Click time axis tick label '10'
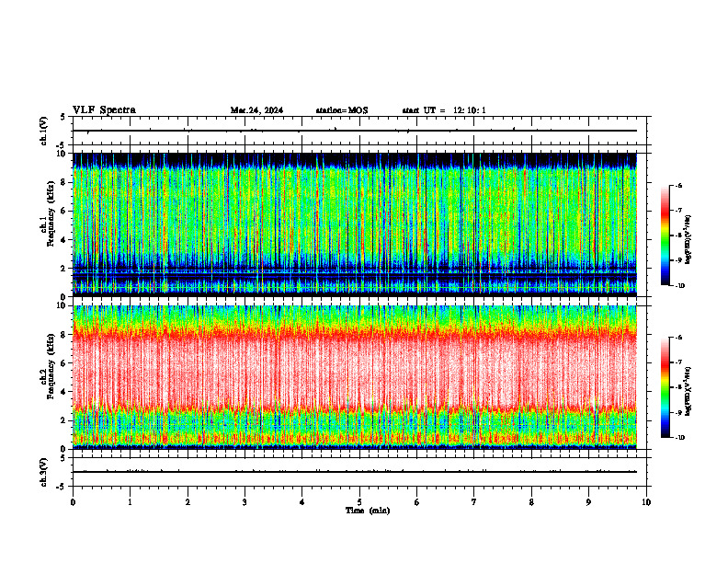The image size is (728, 563). coord(646,502)
